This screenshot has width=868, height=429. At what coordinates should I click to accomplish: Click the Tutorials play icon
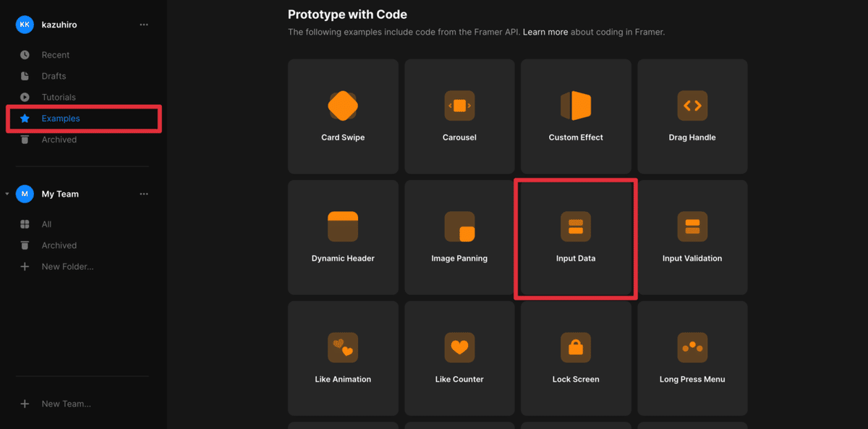pos(25,97)
